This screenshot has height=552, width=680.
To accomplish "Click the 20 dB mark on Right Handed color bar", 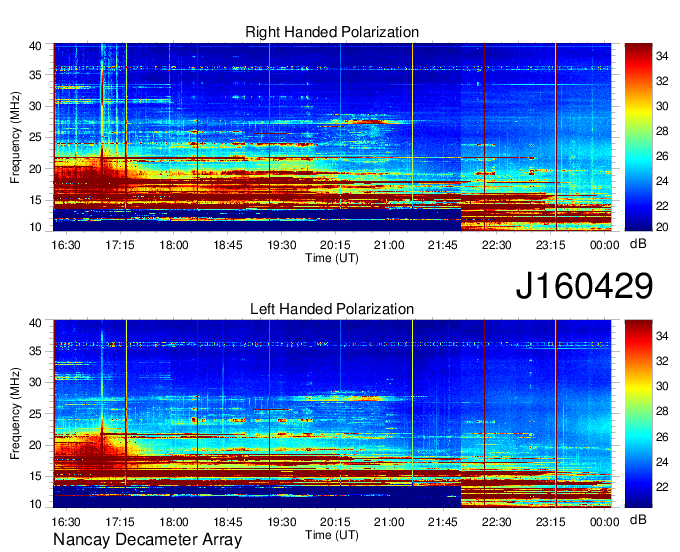I will point(662,227).
